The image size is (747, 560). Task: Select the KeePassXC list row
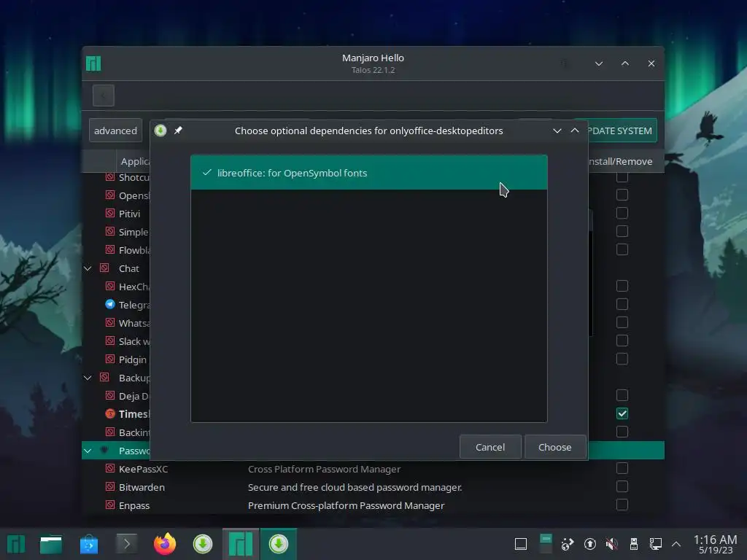[373, 469]
